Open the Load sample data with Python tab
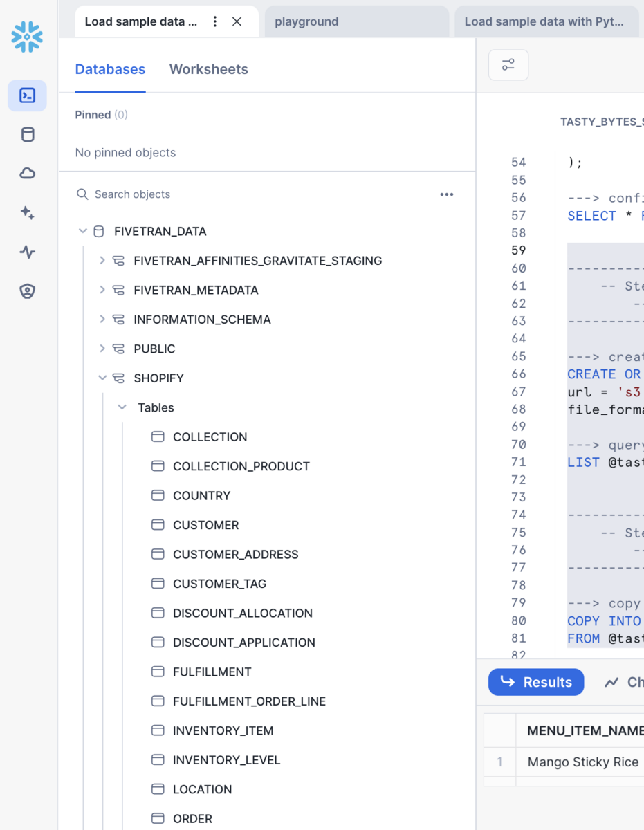 tap(546, 21)
